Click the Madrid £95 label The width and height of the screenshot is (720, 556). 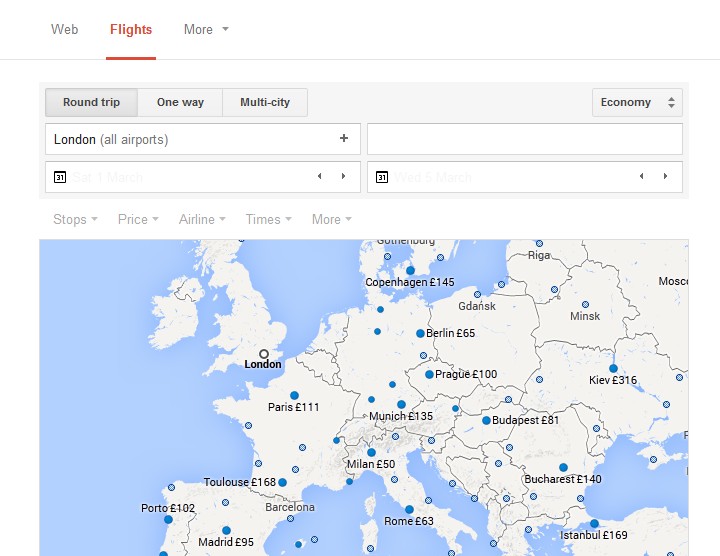tap(226, 542)
